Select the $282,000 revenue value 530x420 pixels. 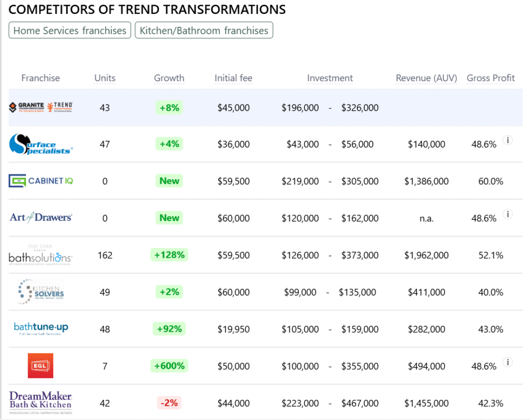pos(426,329)
